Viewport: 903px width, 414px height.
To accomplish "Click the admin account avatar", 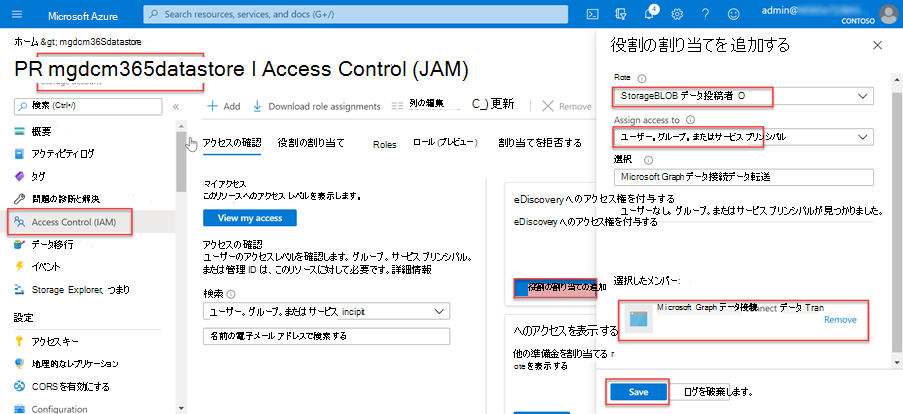I will [887, 15].
